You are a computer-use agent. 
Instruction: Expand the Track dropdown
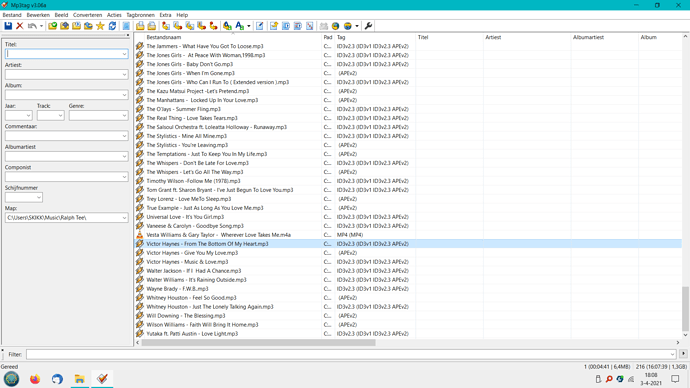(x=60, y=116)
